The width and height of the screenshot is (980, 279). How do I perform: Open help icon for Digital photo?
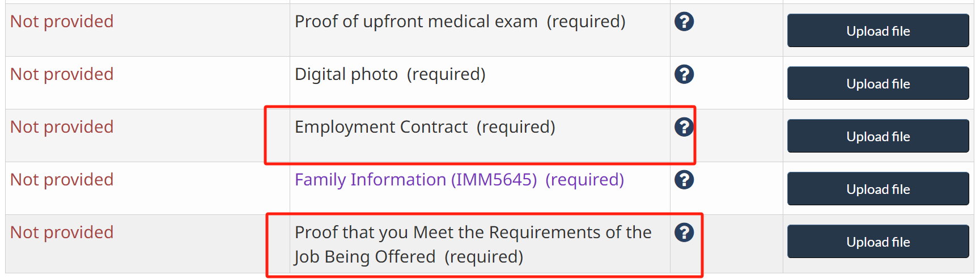[x=684, y=74]
